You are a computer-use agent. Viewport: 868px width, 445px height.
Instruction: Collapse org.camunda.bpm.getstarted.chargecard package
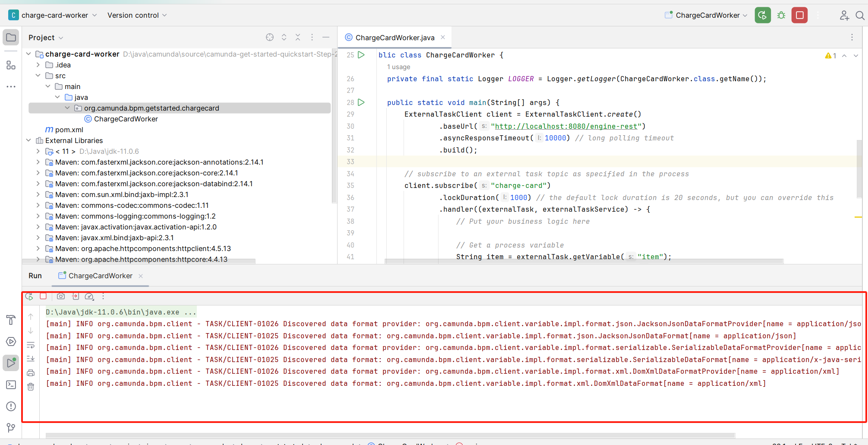(x=67, y=108)
